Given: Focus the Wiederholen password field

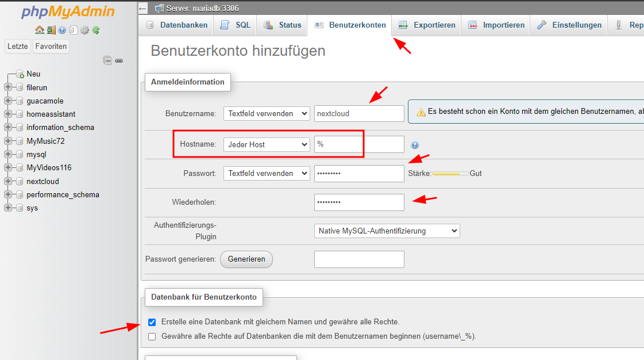Looking at the screenshot, I should click(x=359, y=202).
